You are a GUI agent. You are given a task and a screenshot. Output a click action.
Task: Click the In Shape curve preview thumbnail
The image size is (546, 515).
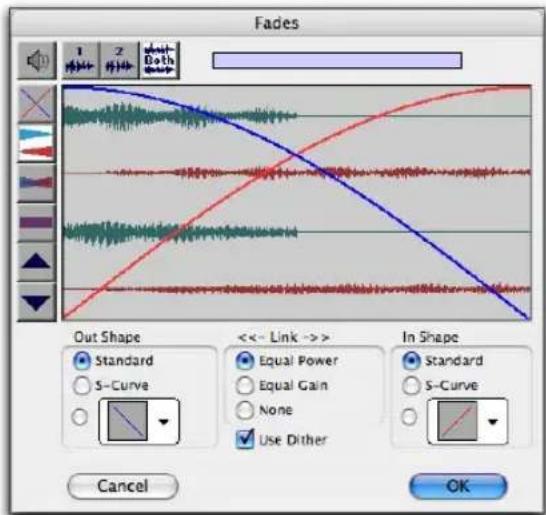[457, 421]
